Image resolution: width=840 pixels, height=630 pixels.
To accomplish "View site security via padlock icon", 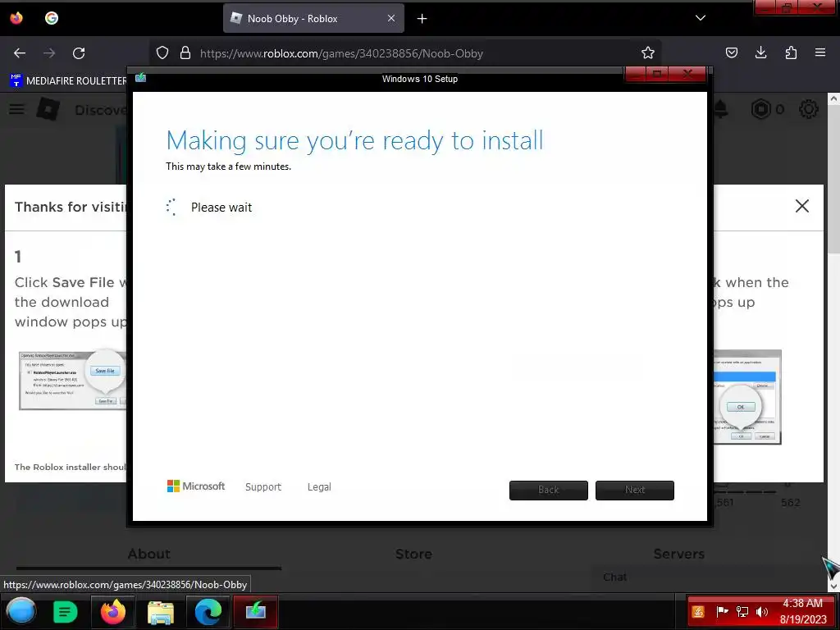I will (185, 53).
